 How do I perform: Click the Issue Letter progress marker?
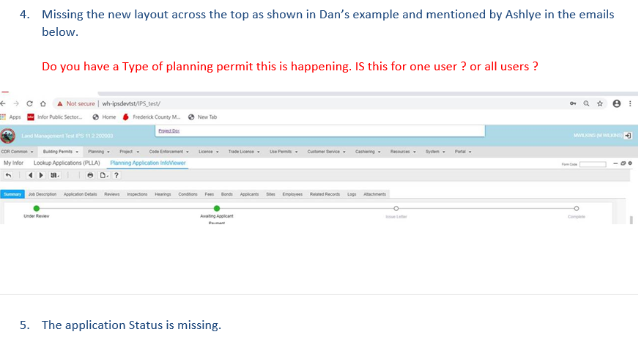point(396,208)
